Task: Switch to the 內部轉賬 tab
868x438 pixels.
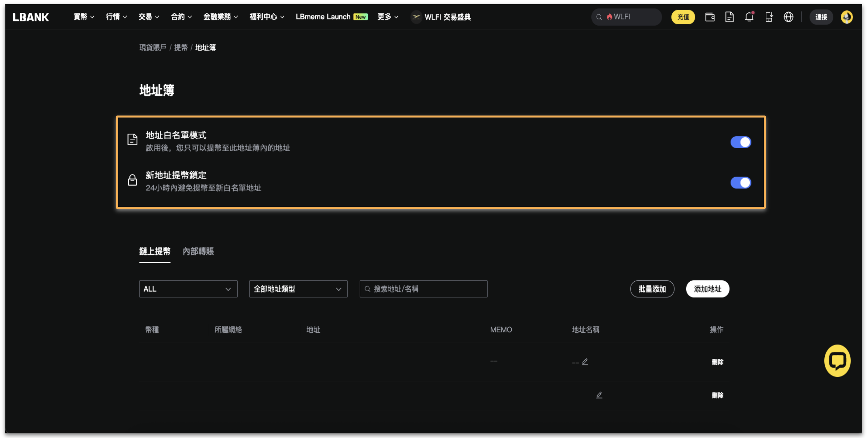Action: click(198, 251)
